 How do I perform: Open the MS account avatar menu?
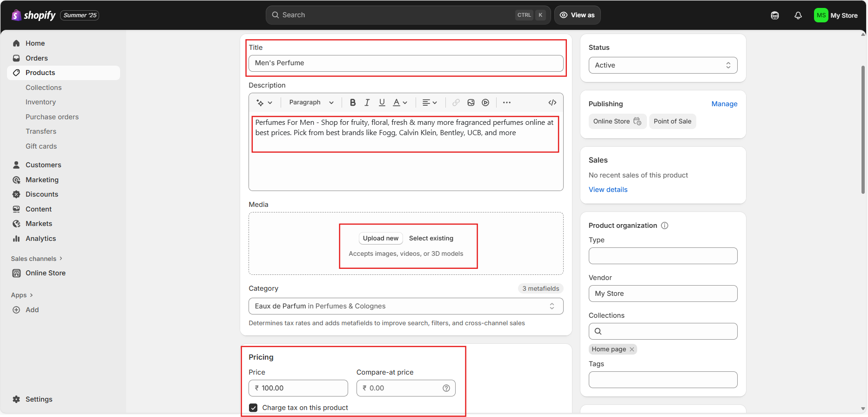click(821, 15)
